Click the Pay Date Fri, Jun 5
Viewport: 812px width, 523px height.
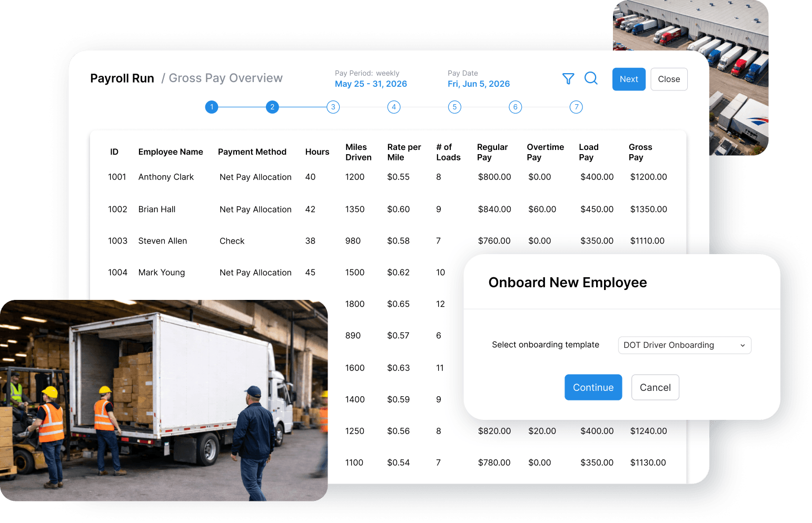478,84
